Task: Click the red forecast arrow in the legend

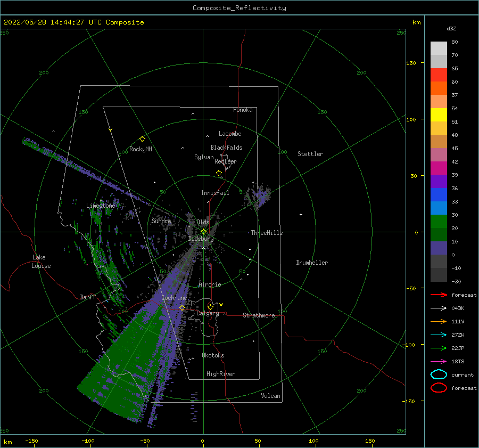Action: pos(439,295)
